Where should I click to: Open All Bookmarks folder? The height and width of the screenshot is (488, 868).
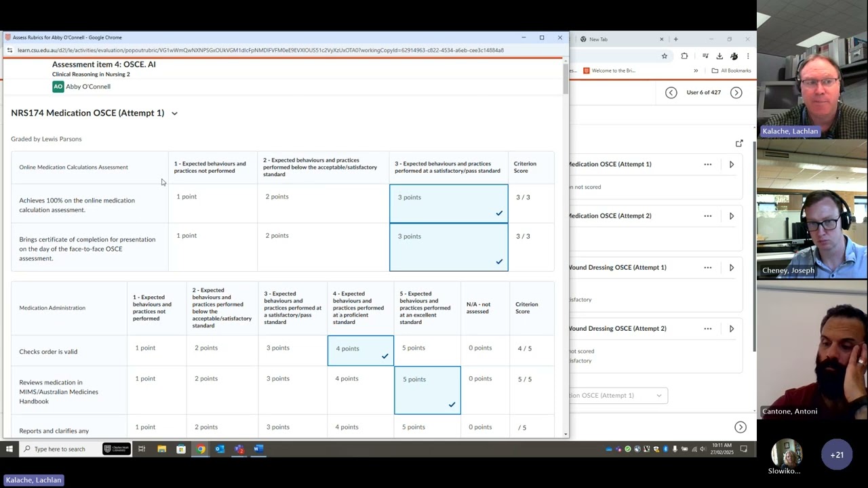click(731, 70)
